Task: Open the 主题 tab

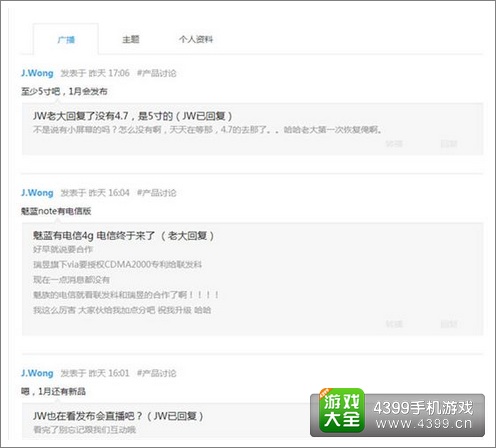Action: point(131,39)
